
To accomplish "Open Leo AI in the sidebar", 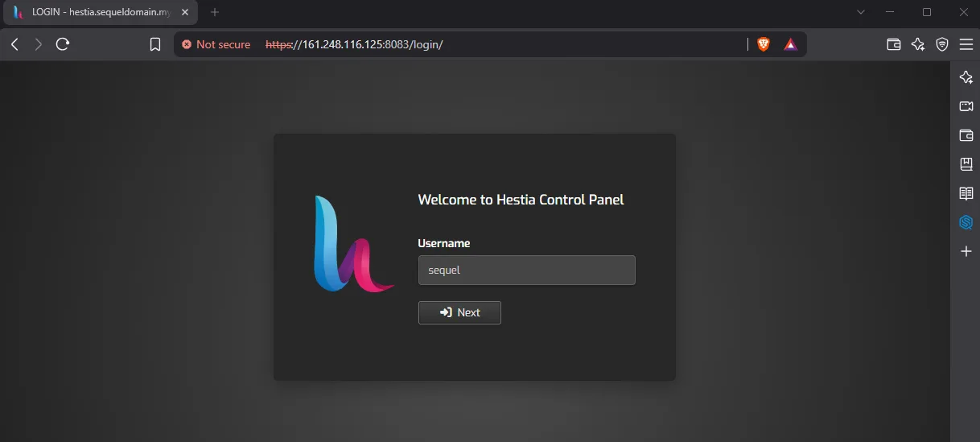I will pyautogui.click(x=966, y=77).
